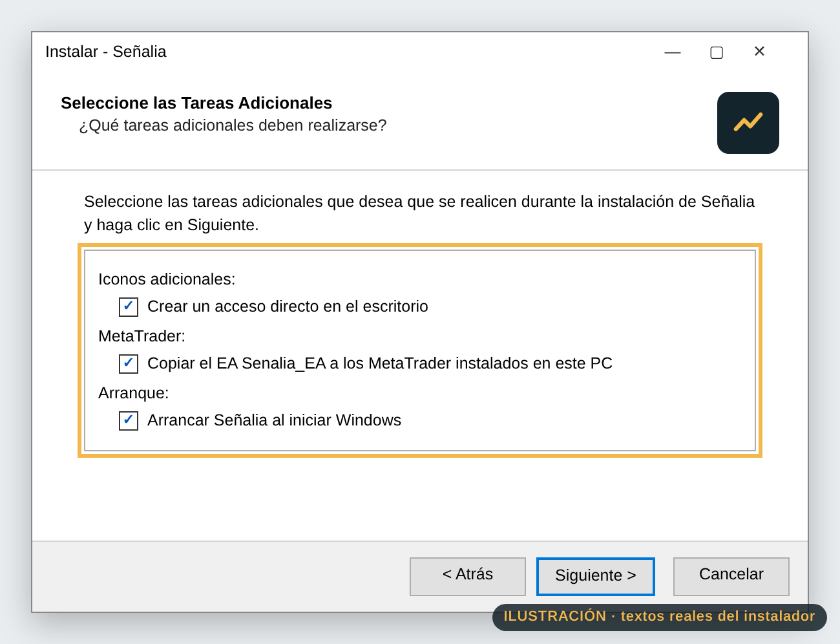The height and width of the screenshot is (644, 840).
Task: Click the "Instalar - Señalia" window title
Action: coord(106,52)
